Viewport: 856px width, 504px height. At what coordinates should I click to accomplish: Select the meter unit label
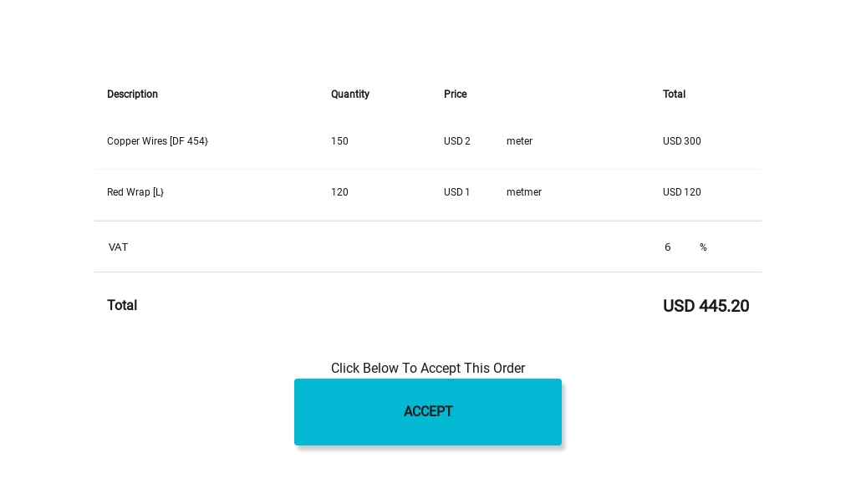(x=519, y=141)
